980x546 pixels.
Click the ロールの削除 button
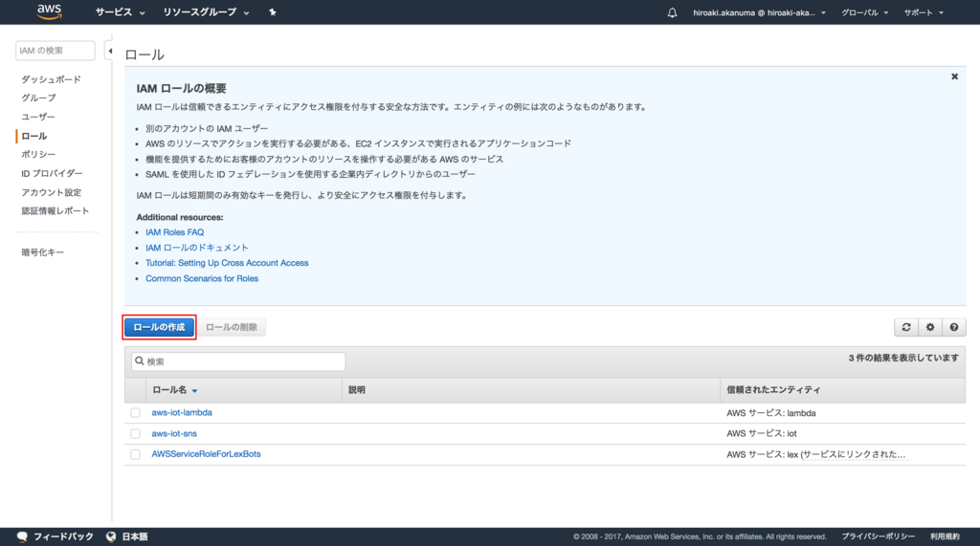pyautogui.click(x=232, y=327)
